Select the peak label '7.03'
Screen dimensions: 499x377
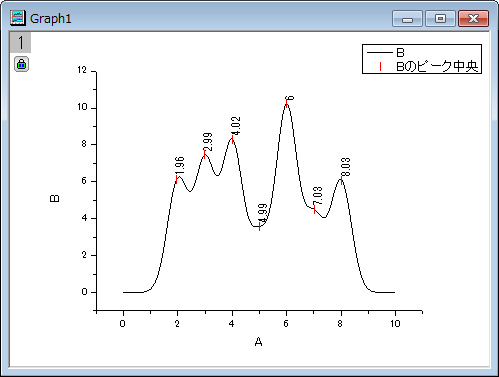pos(318,196)
